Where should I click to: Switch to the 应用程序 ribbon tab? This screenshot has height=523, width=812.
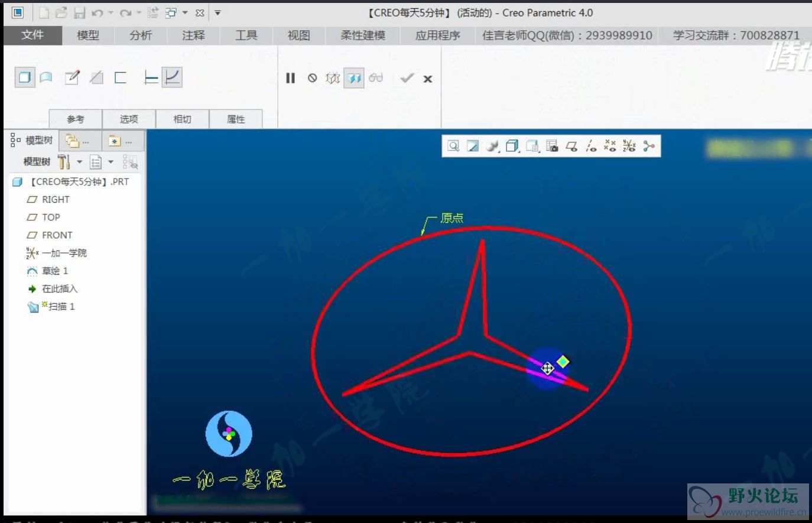(x=437, y=35)
